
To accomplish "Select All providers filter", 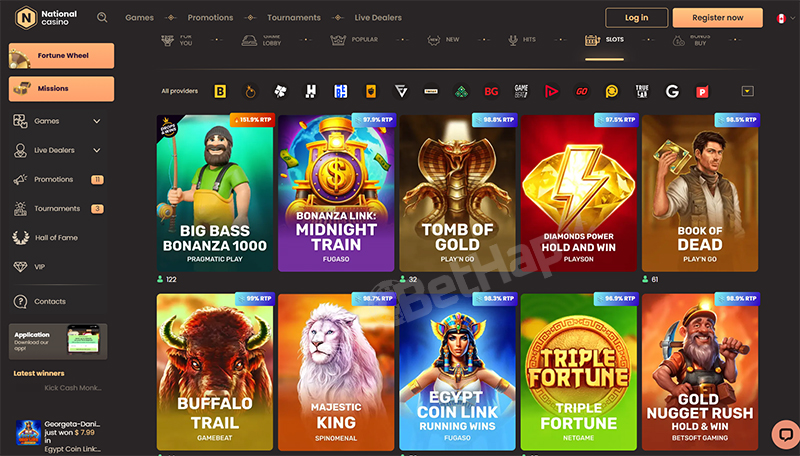I will [180, 91].
